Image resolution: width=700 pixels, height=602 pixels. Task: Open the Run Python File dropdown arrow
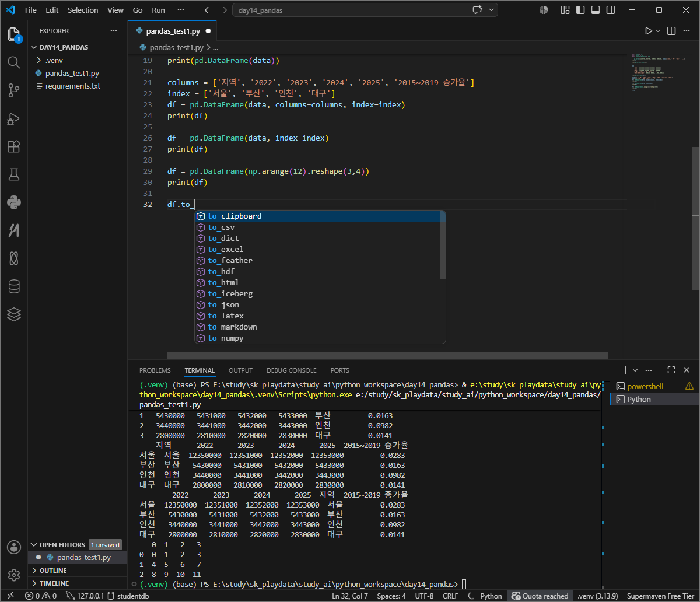[x=658, y=31]
